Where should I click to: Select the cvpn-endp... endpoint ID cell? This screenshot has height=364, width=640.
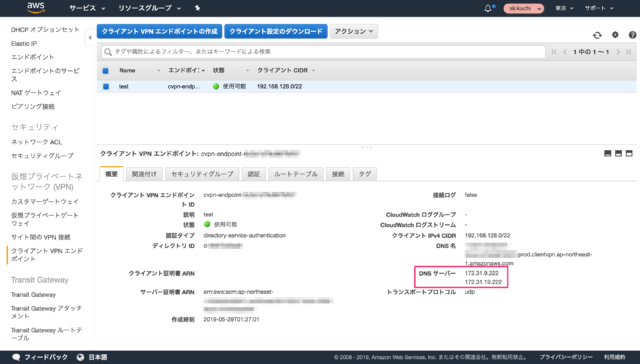[184, 87]
